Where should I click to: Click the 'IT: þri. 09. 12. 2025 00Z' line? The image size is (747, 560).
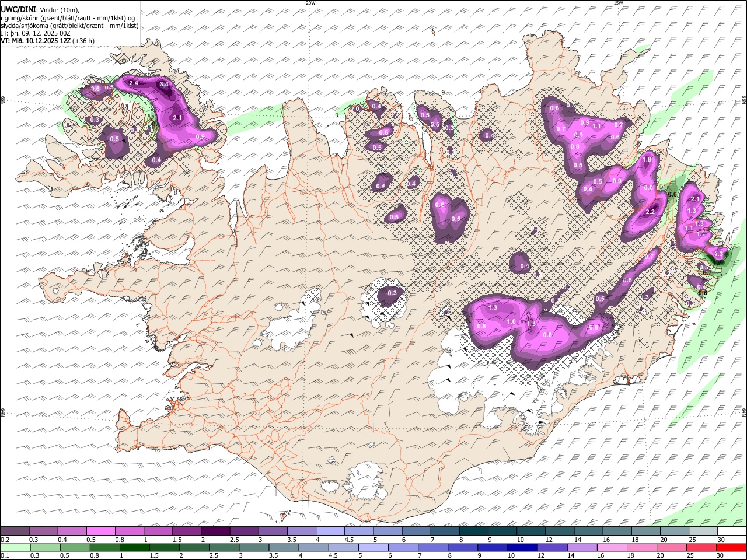tap(36, 33)
